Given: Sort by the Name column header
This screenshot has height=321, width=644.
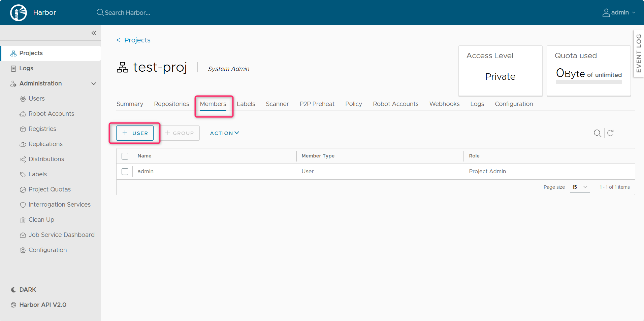Looking at the screenshot, I should click(x=144, y=156).
